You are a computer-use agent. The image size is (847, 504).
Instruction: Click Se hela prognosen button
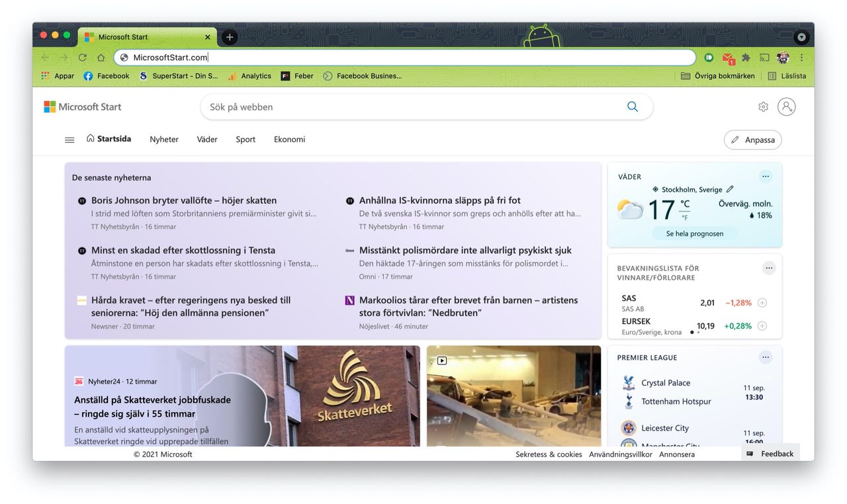pyautogui.click(x=695, y=233)
